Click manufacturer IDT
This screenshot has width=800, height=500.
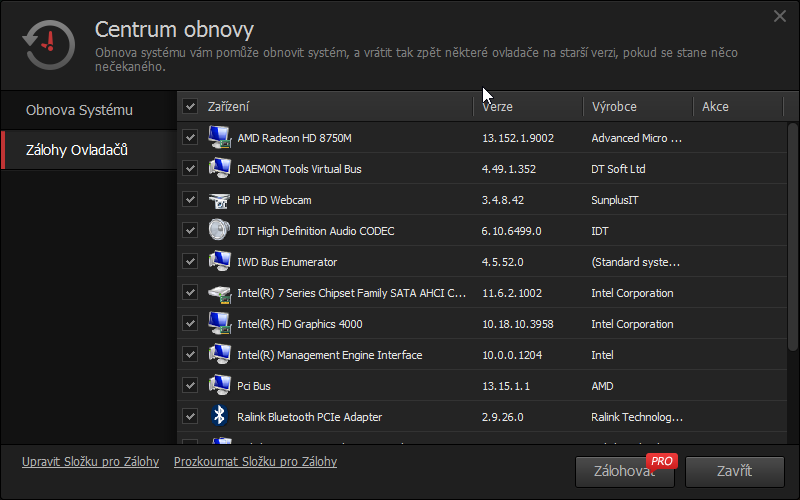(600, 231)
